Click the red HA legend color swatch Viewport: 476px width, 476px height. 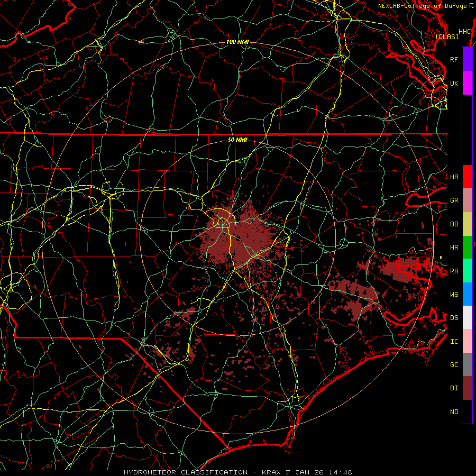pyautogui.click(x=467, y=177)
